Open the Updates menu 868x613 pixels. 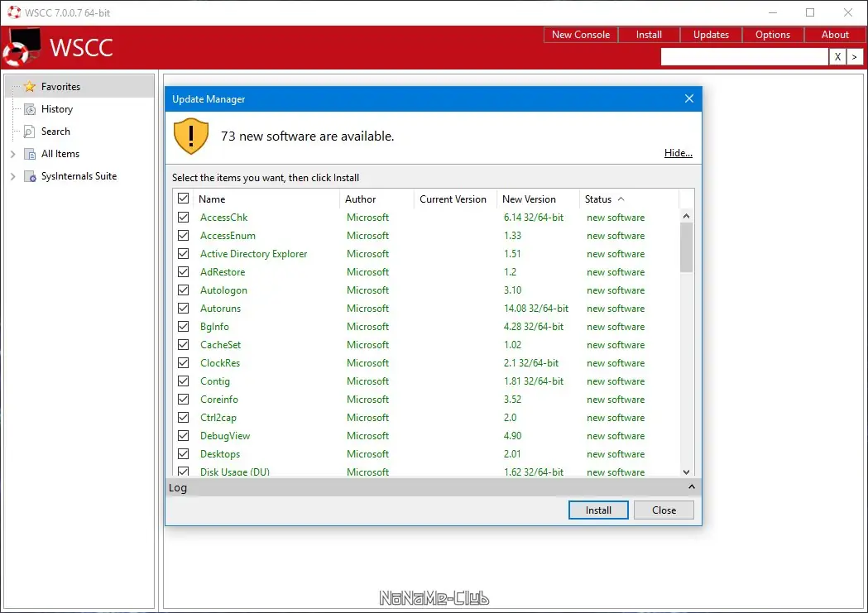pyautogui.click(x=711, y=35)
